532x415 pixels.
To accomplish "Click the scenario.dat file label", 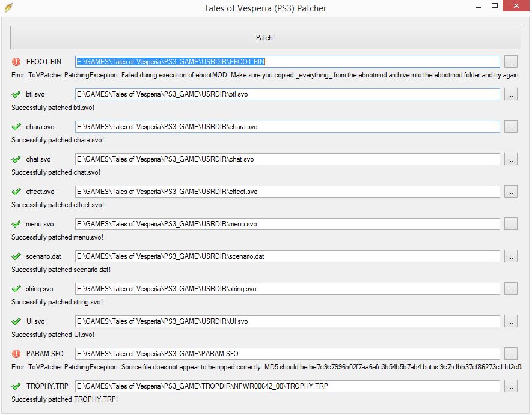I will click(x=43, y=256).
